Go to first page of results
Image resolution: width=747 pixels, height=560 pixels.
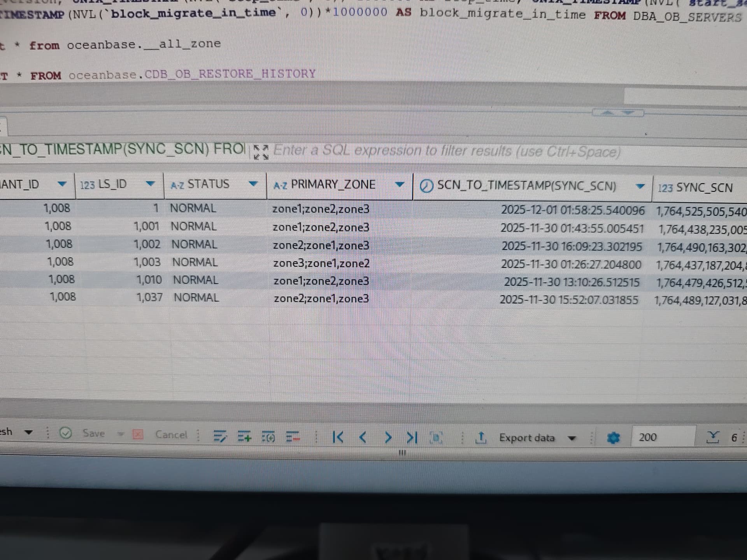pyautogui.click(x=338, y=437)
